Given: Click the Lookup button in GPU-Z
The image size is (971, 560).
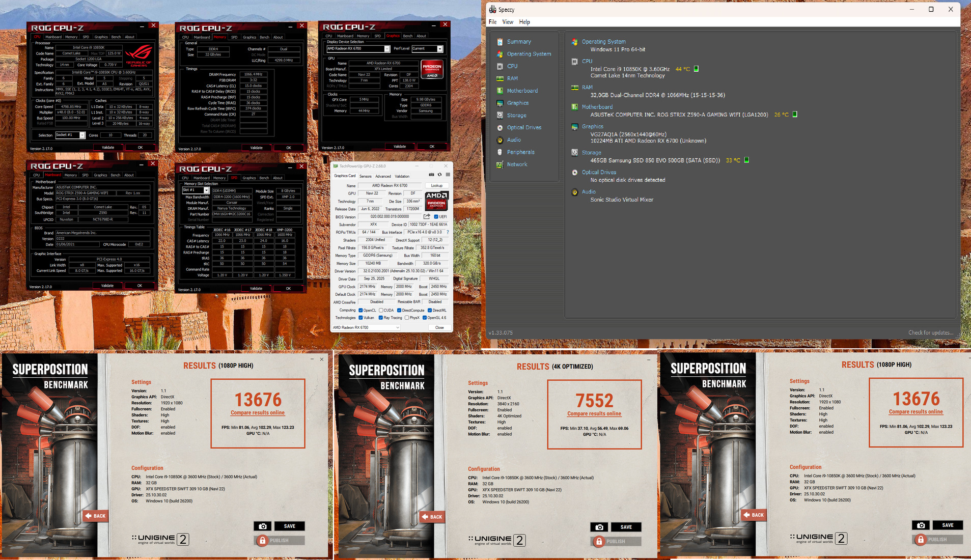Looking at the screenshot, I should [x=436, y=186].
